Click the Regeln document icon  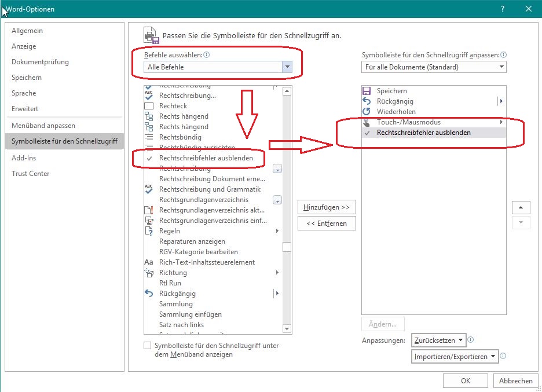coord(149,231)
